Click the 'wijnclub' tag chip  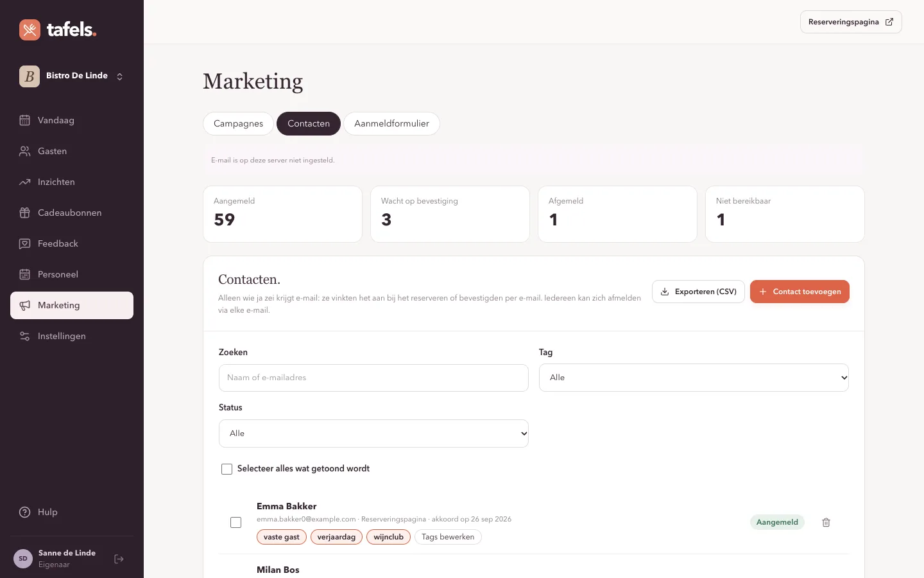[388, 537]
